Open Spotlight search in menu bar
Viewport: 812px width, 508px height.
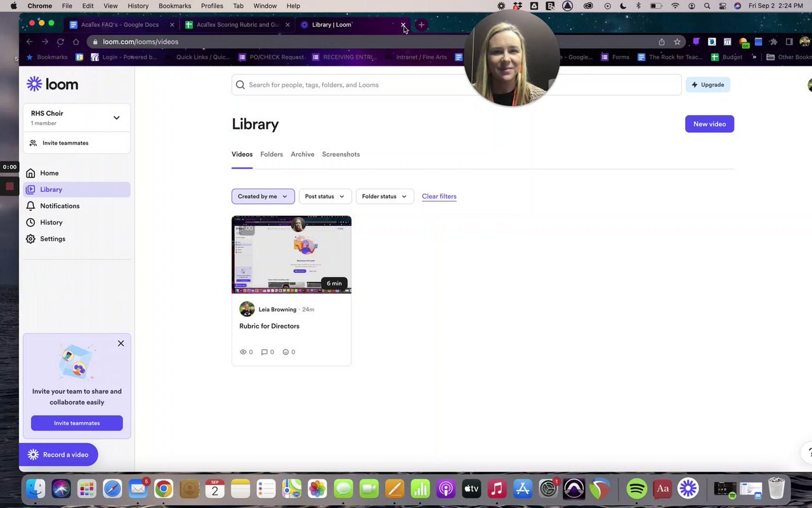(x=707, y=6)
